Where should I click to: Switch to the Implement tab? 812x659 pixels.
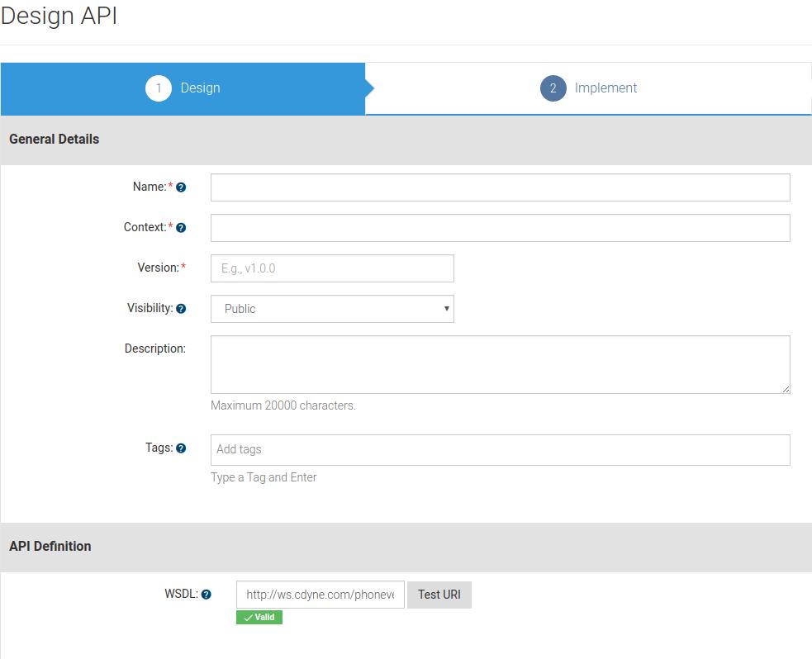coord(605,88)
